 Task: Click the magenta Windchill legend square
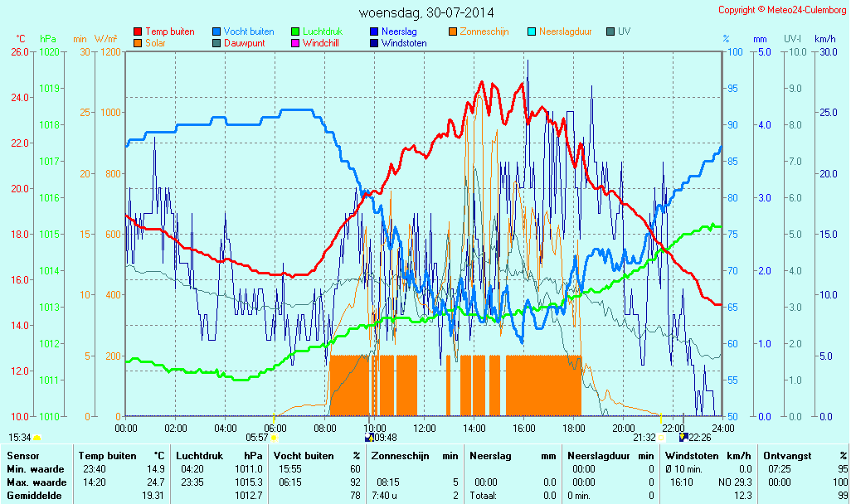295,43
